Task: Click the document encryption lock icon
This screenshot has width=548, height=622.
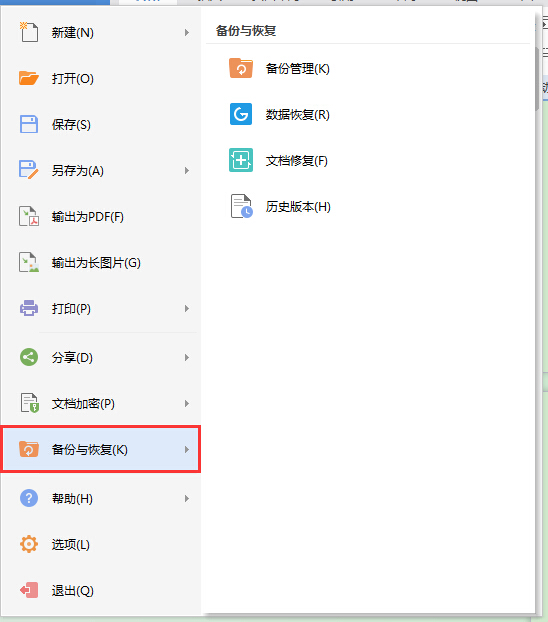Action: pos(29,403)
